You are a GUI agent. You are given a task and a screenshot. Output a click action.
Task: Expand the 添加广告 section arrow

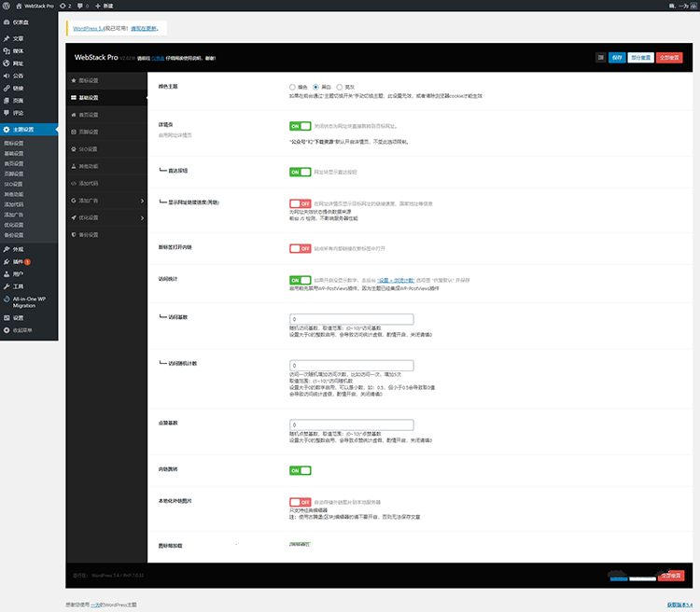point(141,200)
